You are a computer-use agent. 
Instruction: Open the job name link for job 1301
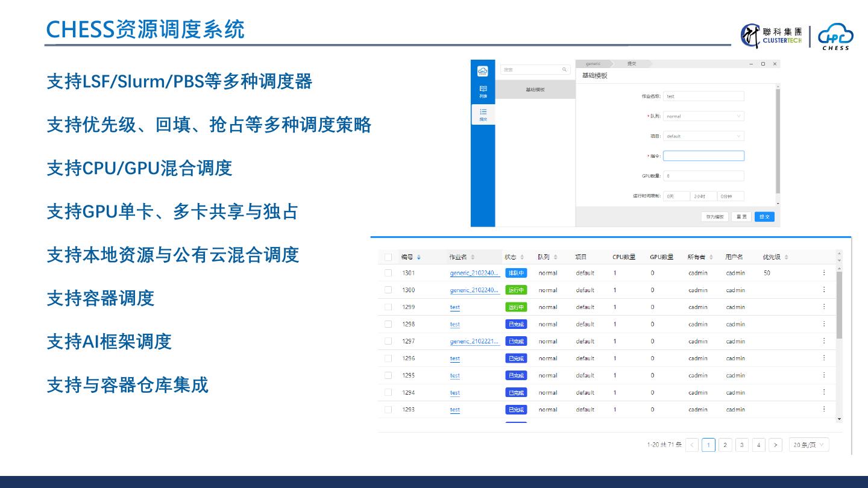point(475,273)
